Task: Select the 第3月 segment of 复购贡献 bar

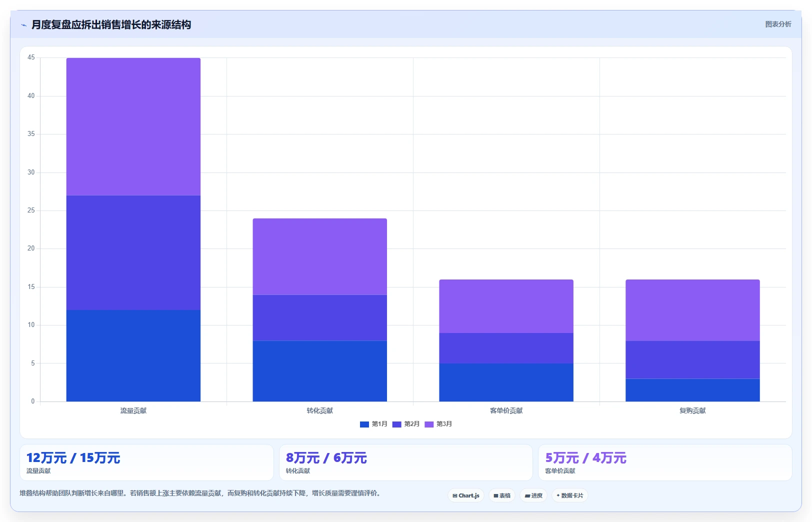Action: pos(693,310)
